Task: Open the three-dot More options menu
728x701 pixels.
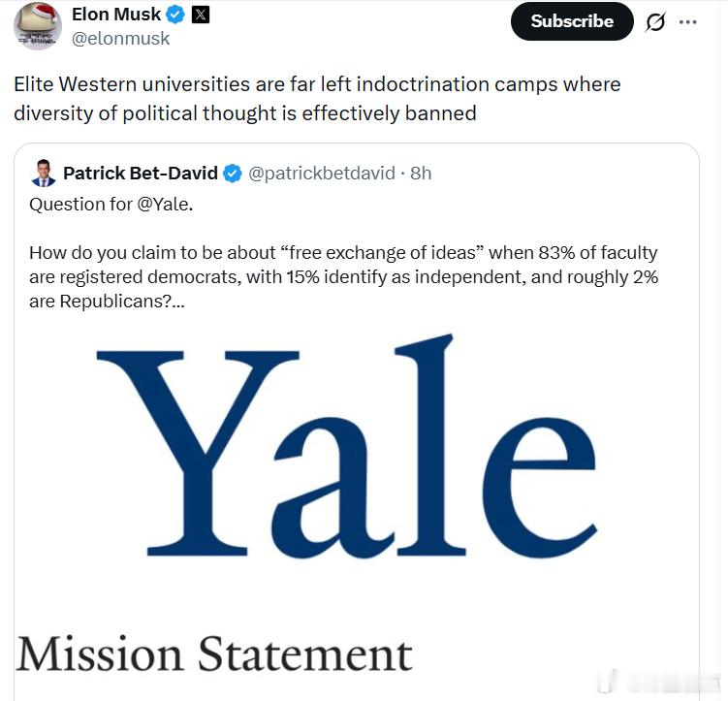Action: (688, 22)
